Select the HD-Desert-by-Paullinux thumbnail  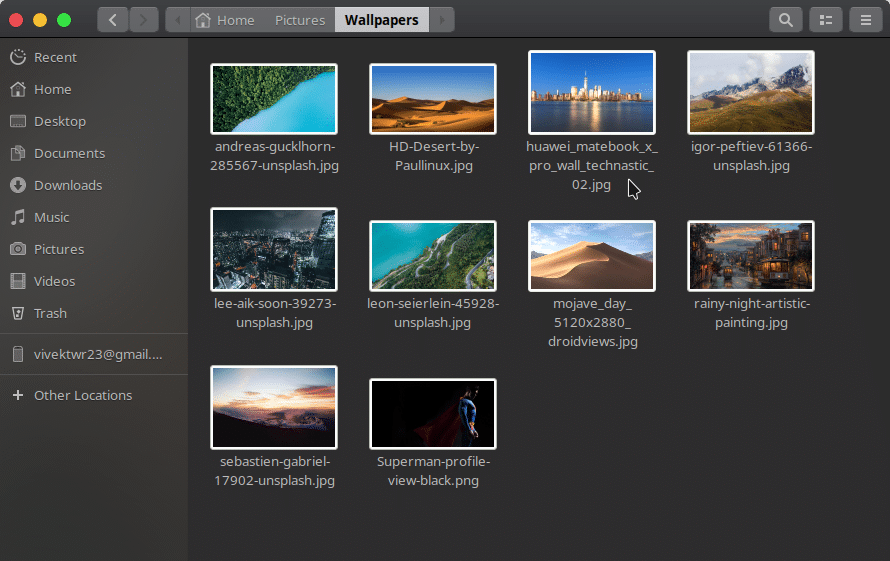[x=433, y=99]
